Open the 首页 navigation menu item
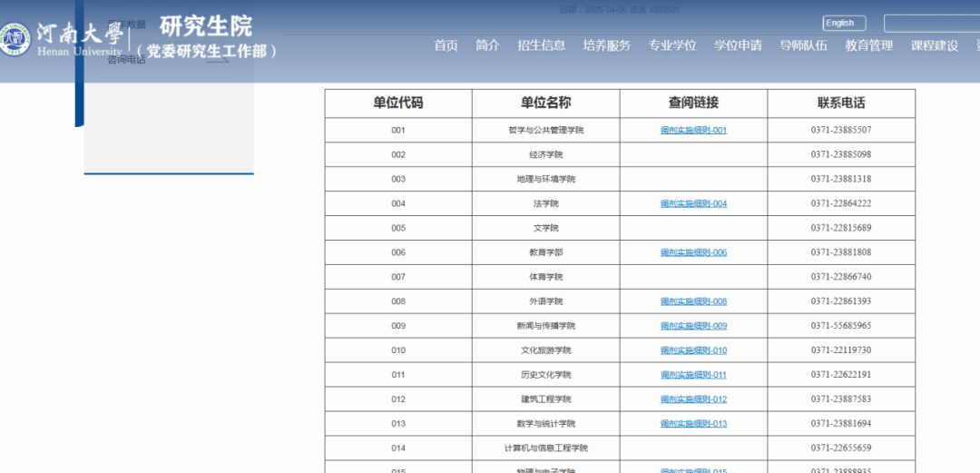 (x=446, y=45)
